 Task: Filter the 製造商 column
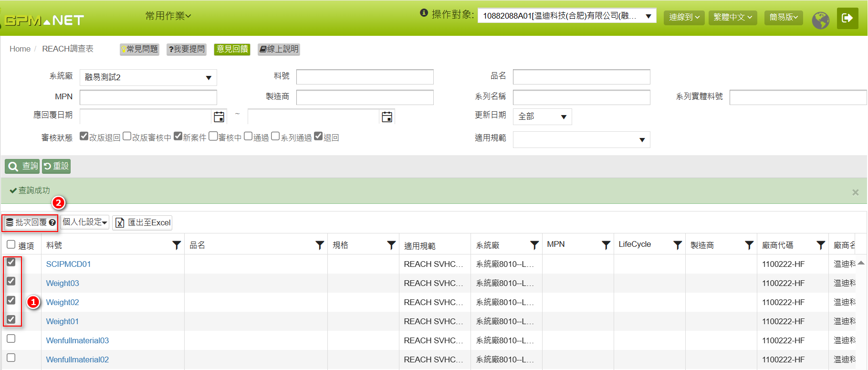point(749,245)
